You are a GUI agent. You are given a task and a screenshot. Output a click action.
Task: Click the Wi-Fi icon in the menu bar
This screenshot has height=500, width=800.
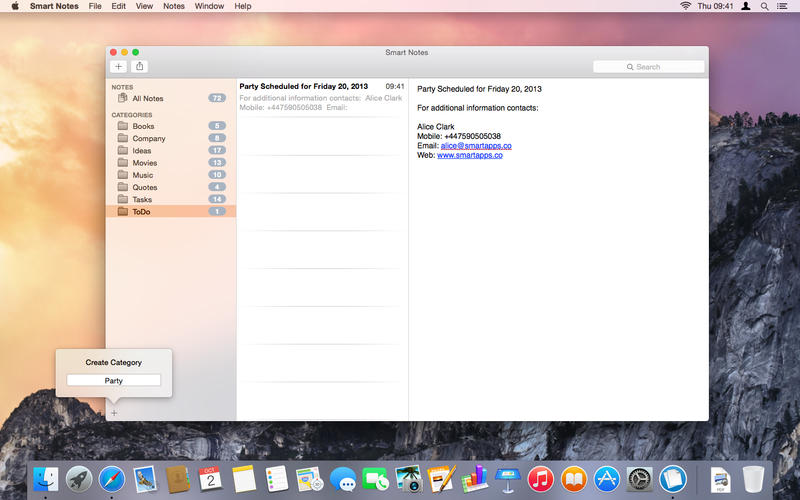pyautogui.click(x=686, y=6)
